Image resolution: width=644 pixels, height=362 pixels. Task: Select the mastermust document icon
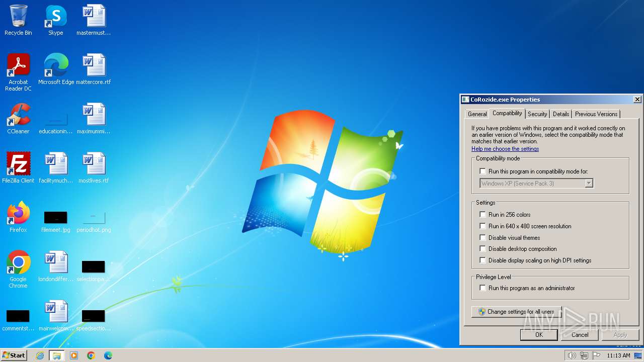pos(94,20)
